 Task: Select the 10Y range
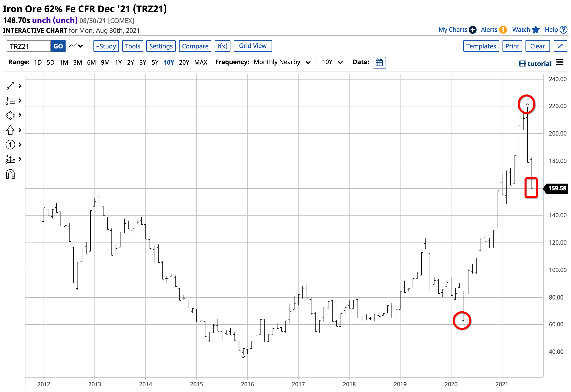(x=169, y=62)
